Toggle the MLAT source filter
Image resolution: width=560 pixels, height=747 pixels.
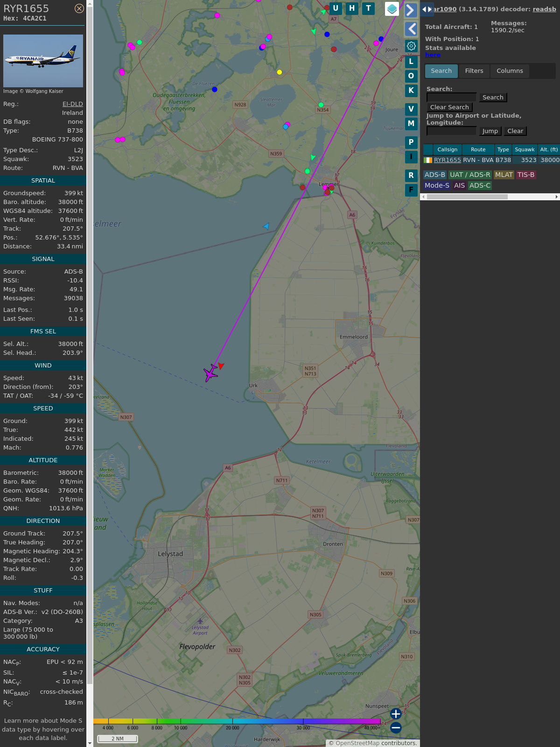(x=504, y=175)
